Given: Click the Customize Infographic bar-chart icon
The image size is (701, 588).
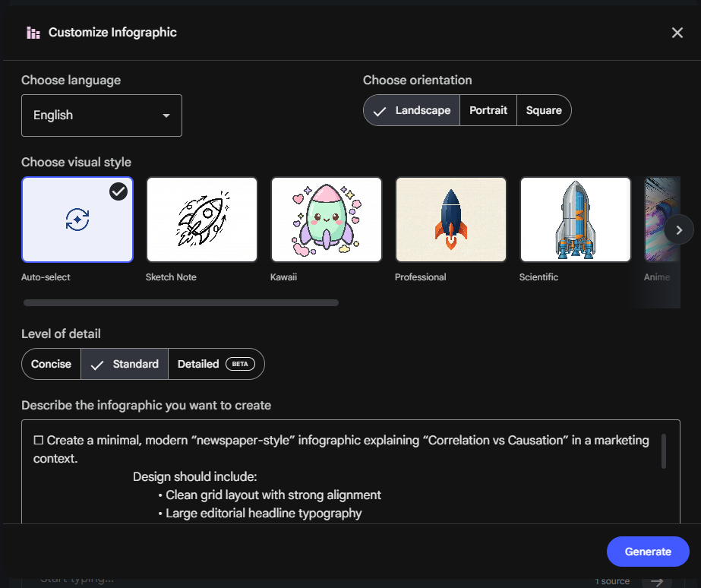Looking at the screenshot, I should tap(33, 33).
